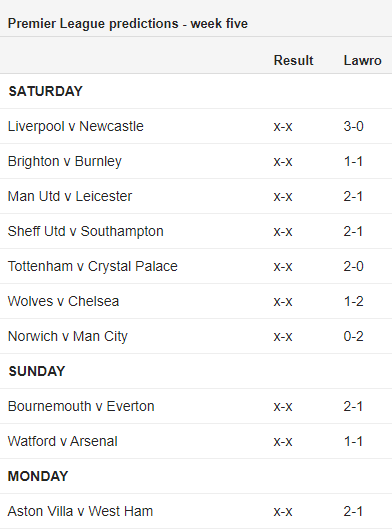392x529 pixels.
Task: Click the Watford v Arsenal fixture
Action: click(63, 441)
